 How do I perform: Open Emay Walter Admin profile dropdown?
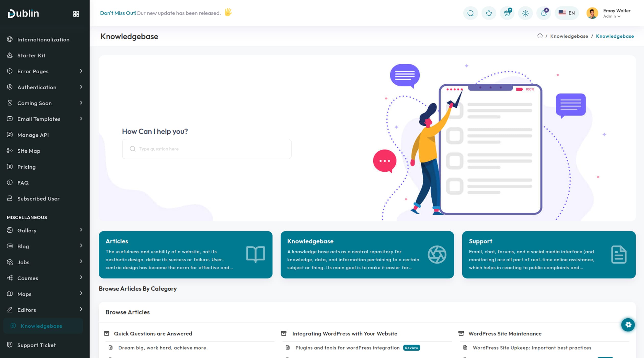point(616,13)
